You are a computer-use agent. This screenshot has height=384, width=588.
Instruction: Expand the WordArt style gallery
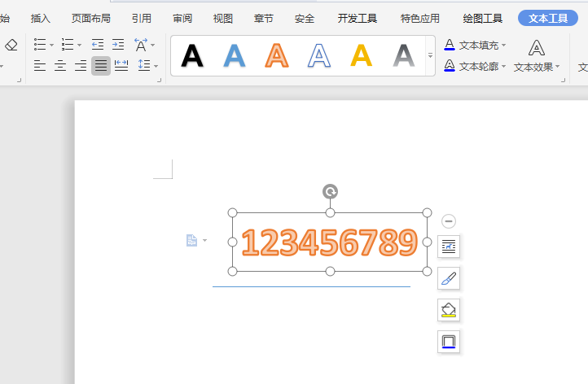point(430,55)
